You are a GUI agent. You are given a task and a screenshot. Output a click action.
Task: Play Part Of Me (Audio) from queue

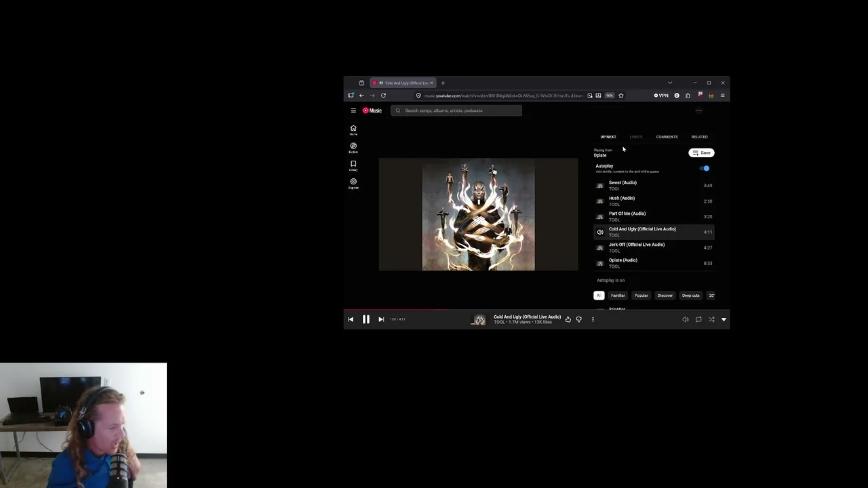pos(654,216)
